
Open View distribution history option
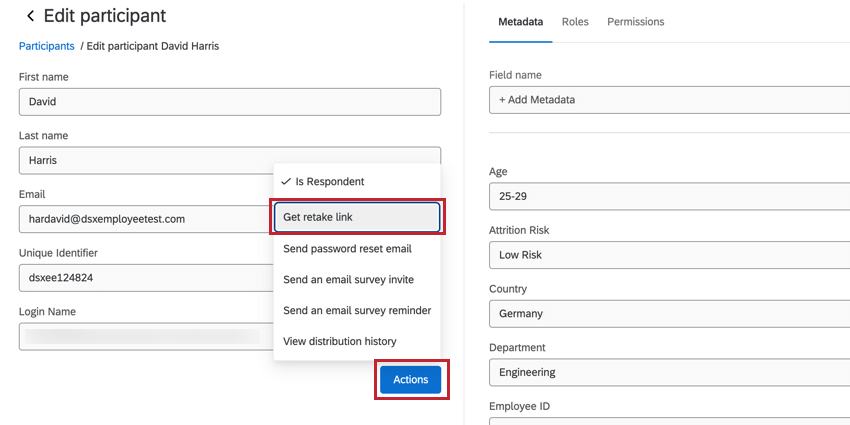(340, 342)
